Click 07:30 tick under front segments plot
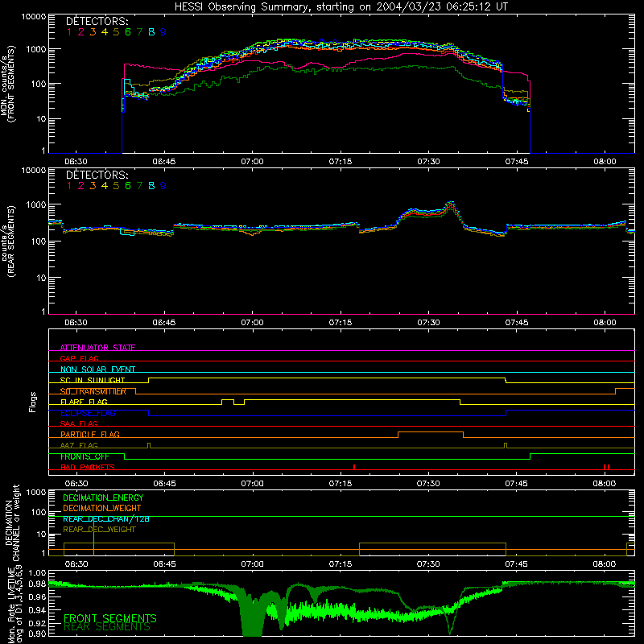 pos(428,162)
